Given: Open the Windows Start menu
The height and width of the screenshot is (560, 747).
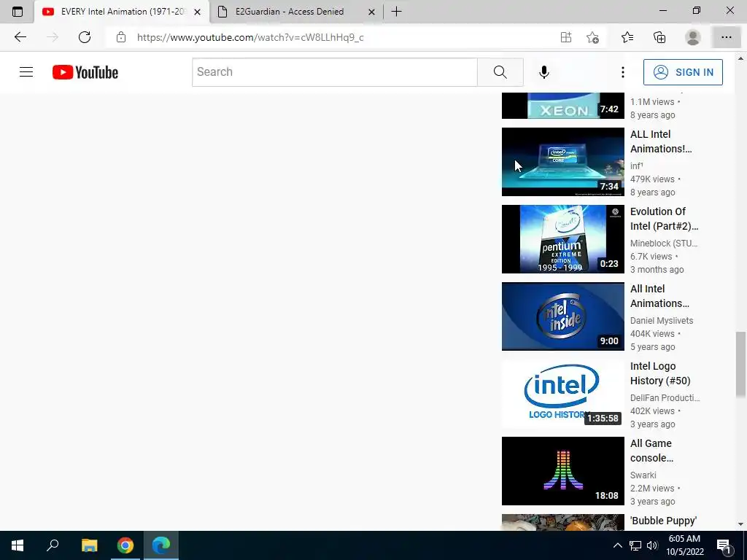Looking at the screenshot, I should 18,545.
